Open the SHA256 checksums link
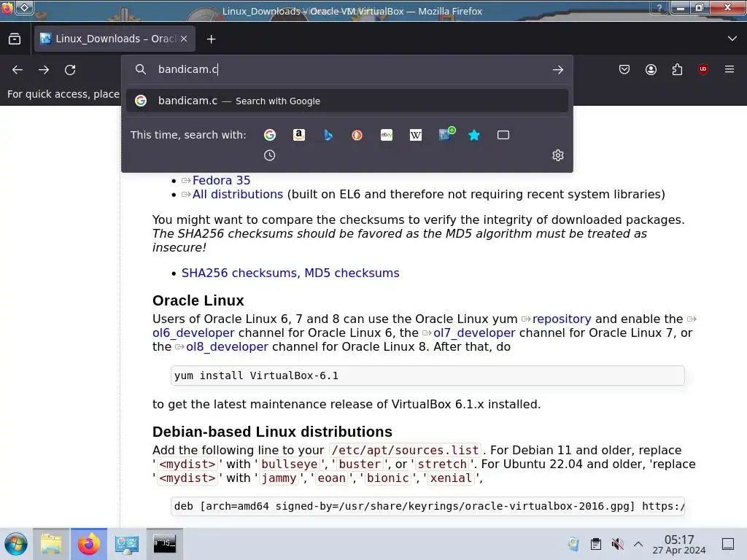The width and height of the screenshot is (747, 560). 239,273
